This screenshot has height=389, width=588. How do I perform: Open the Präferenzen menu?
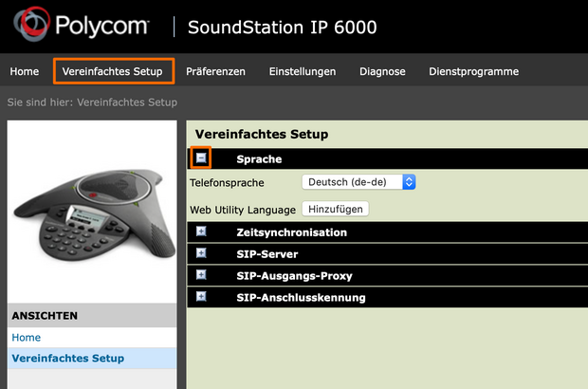[x=215, y=71]
